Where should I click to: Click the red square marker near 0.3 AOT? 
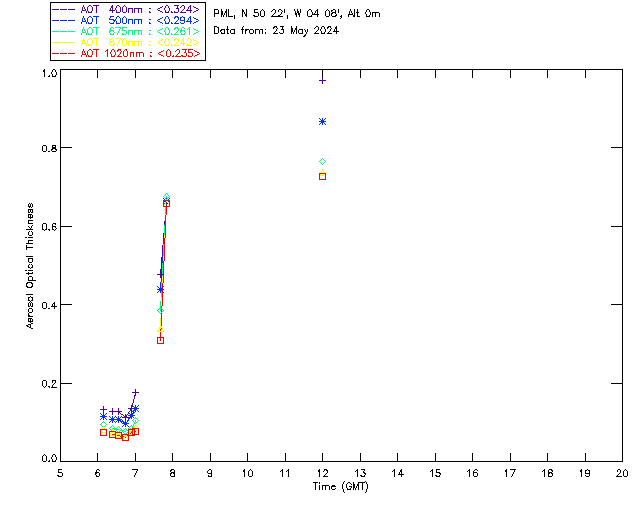(x=160, y=341)
